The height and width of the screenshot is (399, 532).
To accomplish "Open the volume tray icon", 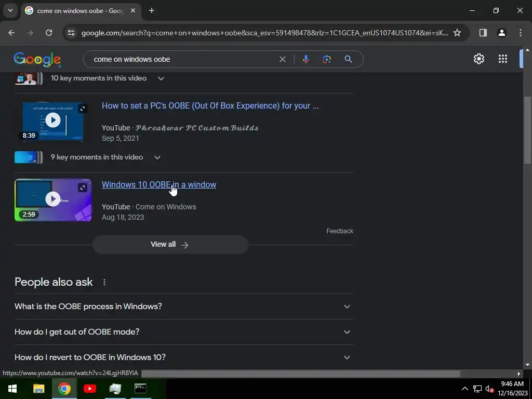I will [489, 389].
